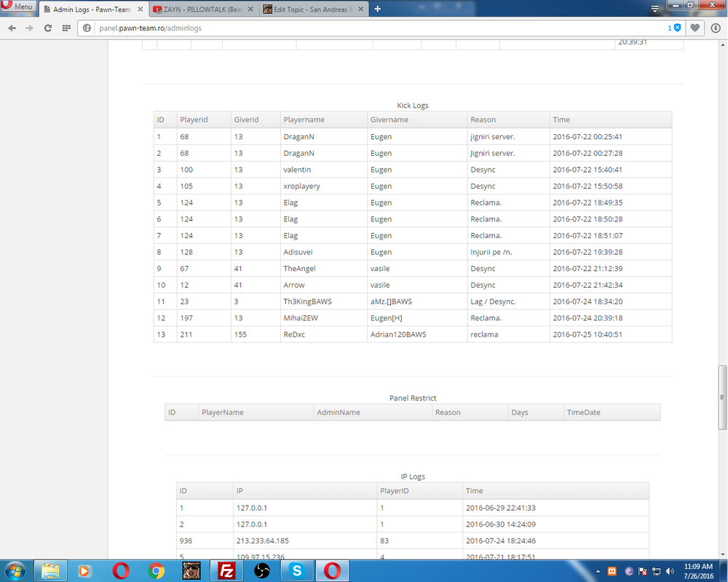Close the ZAYN - PILLOWTALK tab
728x582 pixels.
click(250, 9)
